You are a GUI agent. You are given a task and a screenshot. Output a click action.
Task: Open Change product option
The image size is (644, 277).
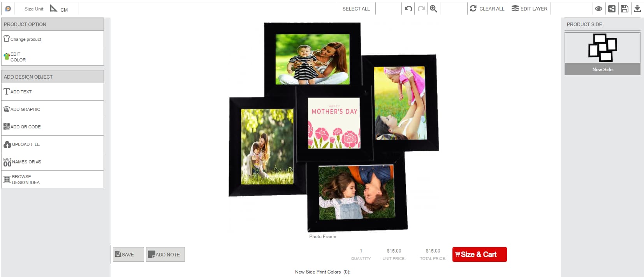pos(53,39)
